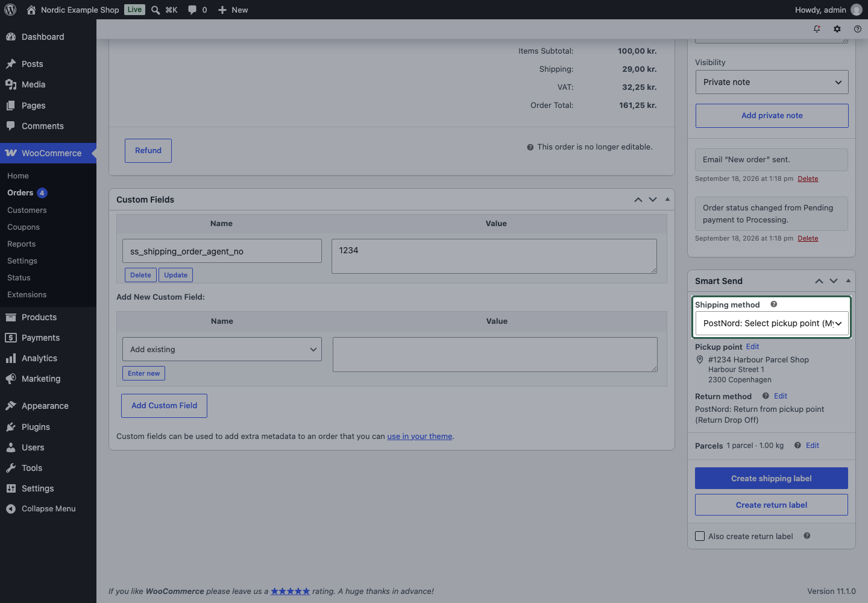
Task: Move Custom Fields panel down
Action: tap(653, 200)
